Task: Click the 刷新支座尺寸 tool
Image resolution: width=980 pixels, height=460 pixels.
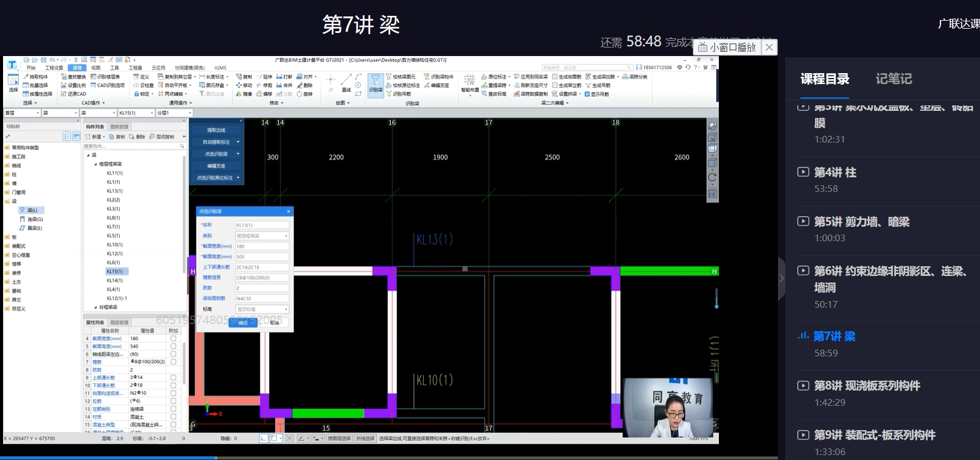Action: [531, 85]
